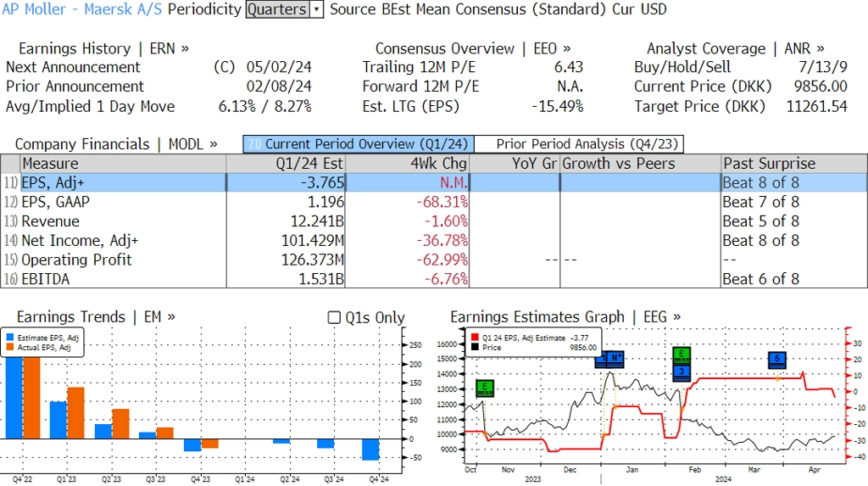Click the Q1/24 Est column header
The height and width of the screenshot is (486, 868).
[286, 164]
